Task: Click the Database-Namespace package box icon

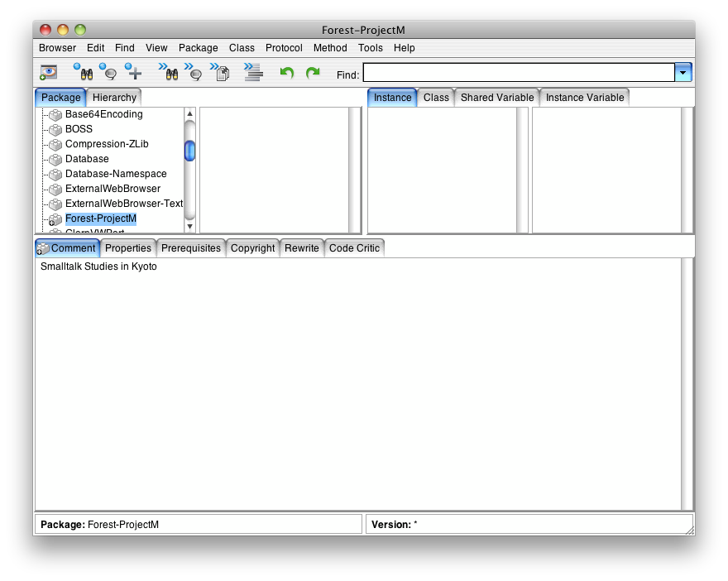Action: [x=55, y=174]
